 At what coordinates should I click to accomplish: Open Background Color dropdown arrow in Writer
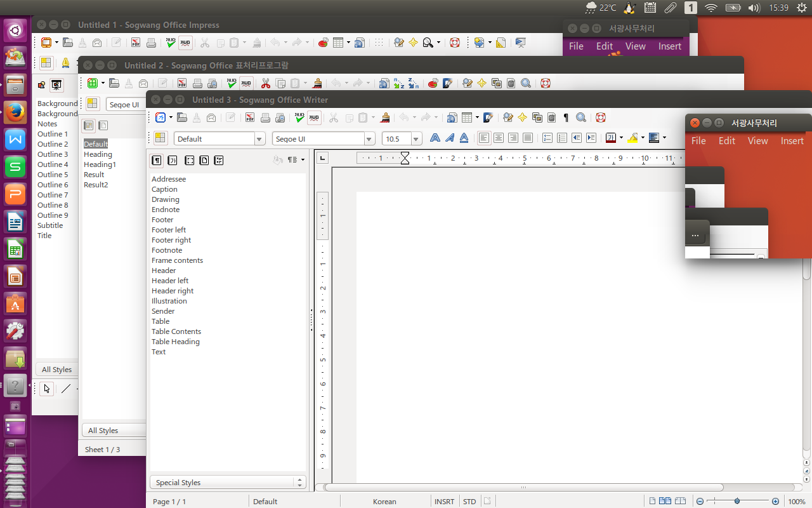click(664, 138)
